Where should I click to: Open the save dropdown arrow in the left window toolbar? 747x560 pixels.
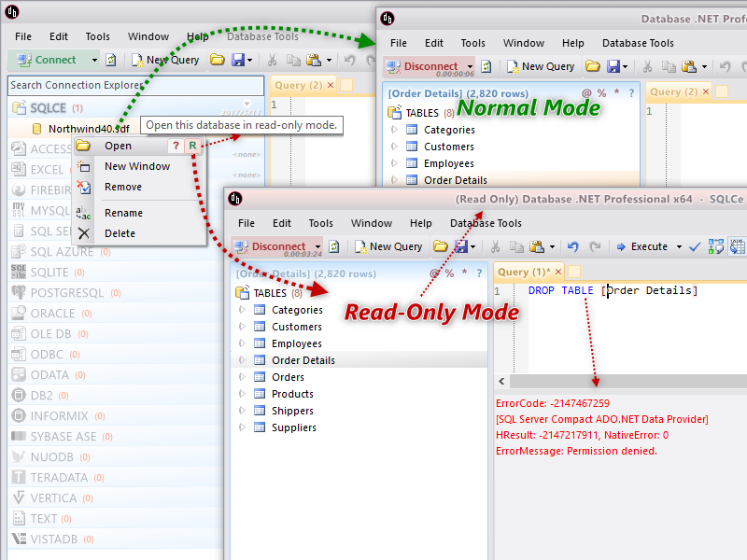pyautogui.click(x=249, y=60)
